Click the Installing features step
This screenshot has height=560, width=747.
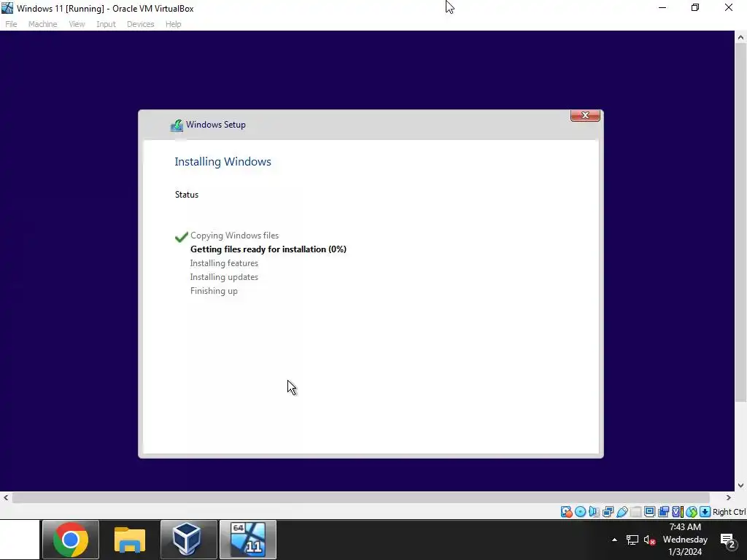click(x=224, y=262)
